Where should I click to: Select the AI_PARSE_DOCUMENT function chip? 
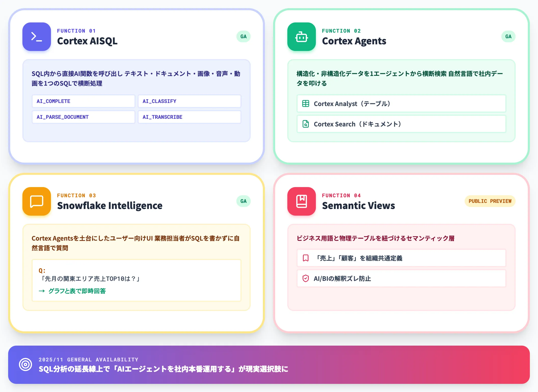point(84,117)
